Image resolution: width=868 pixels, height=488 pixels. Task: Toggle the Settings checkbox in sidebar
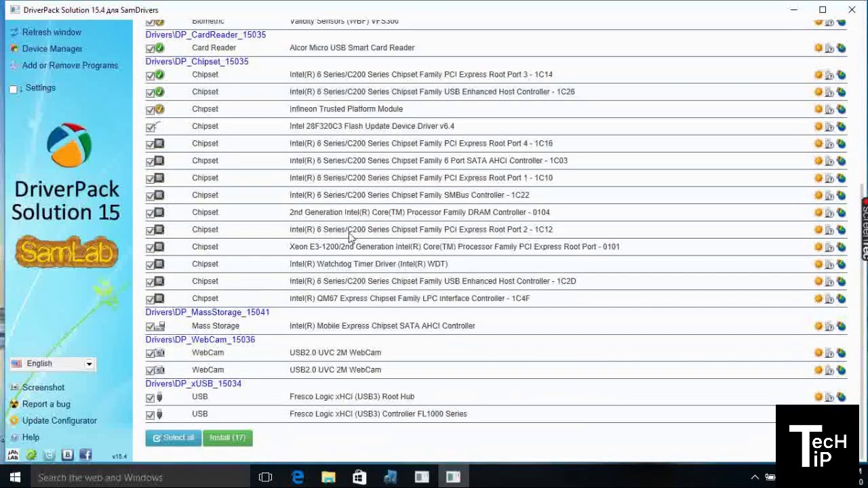pos(14,89)
